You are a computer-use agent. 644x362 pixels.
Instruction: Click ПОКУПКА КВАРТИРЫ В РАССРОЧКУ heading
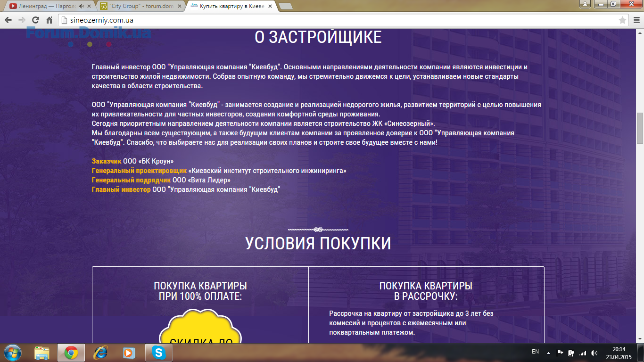click(426, 291)
